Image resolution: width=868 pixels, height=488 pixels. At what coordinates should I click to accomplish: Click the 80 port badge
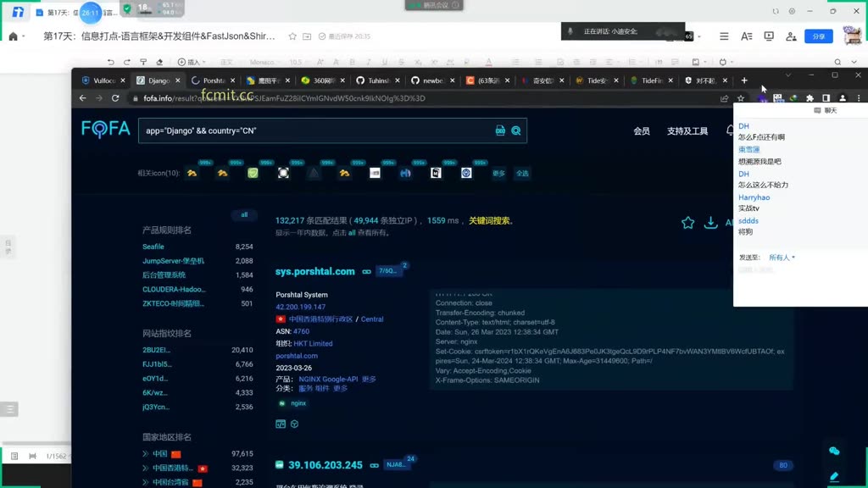click(x=782, y=465)
